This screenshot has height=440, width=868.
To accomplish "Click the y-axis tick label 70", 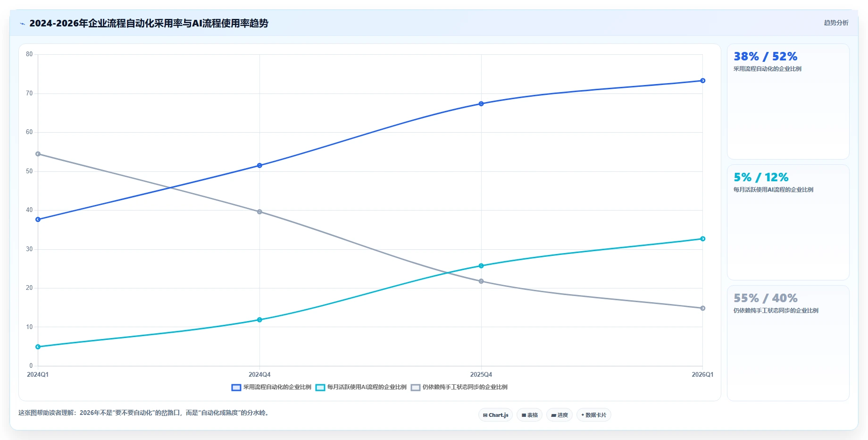I will 29,93.
